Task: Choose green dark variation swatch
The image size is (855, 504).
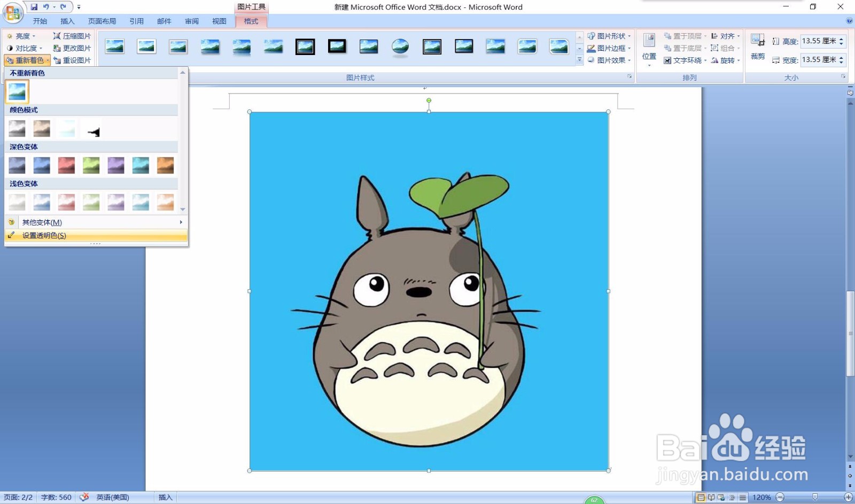Action: [91, 166]
